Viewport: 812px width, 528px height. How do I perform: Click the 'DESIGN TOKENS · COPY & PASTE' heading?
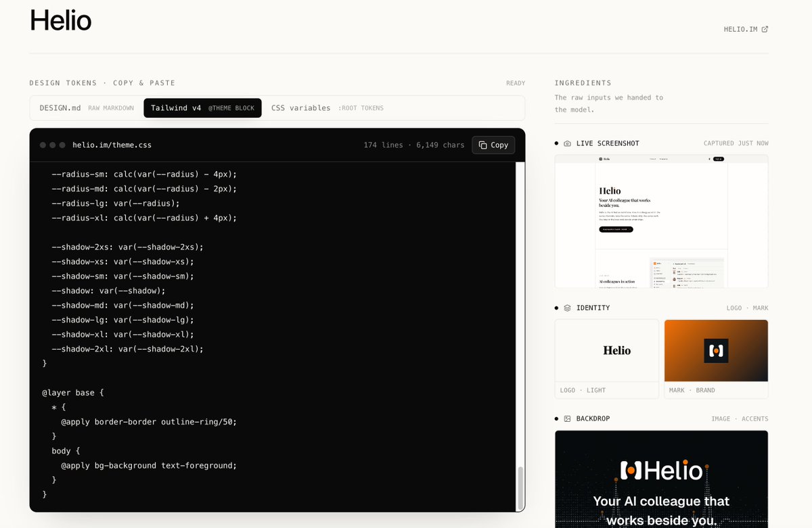pyautogui.click(x=102, y=83)
